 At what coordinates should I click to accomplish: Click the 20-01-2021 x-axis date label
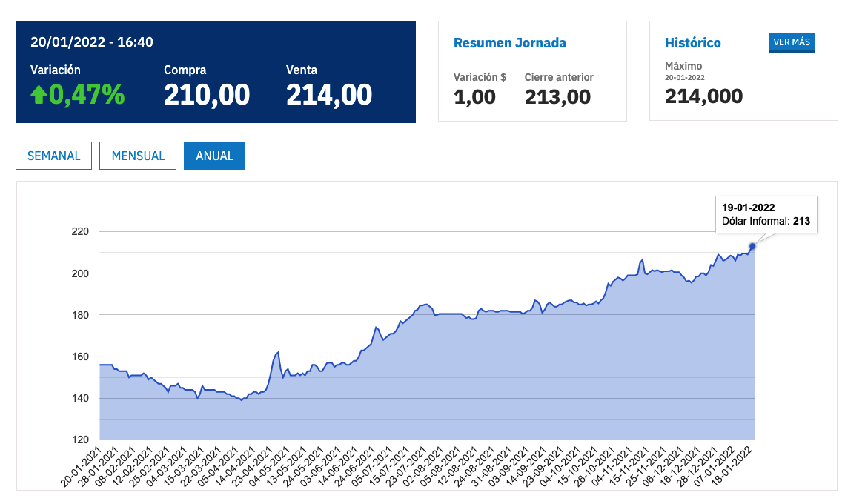click(x=82, y=468)
